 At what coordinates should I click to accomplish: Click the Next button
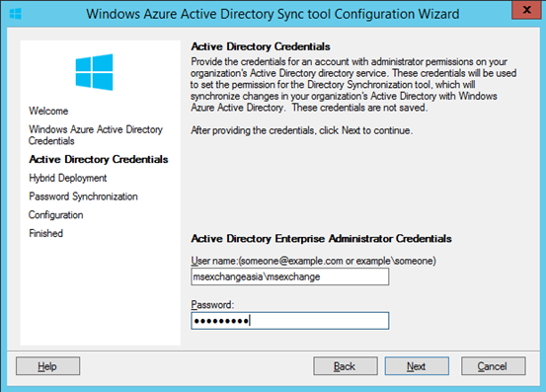pos(417,366)
